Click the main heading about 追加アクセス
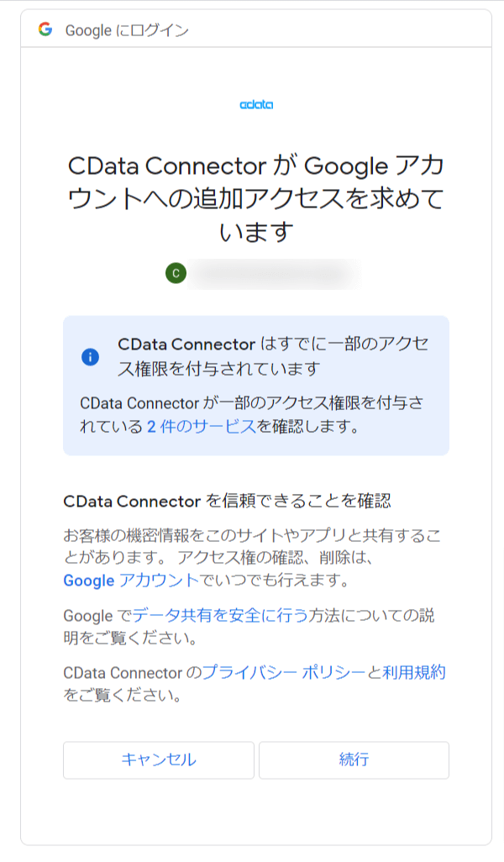Screen dimensions: 504x862 (x=256, y=198)
